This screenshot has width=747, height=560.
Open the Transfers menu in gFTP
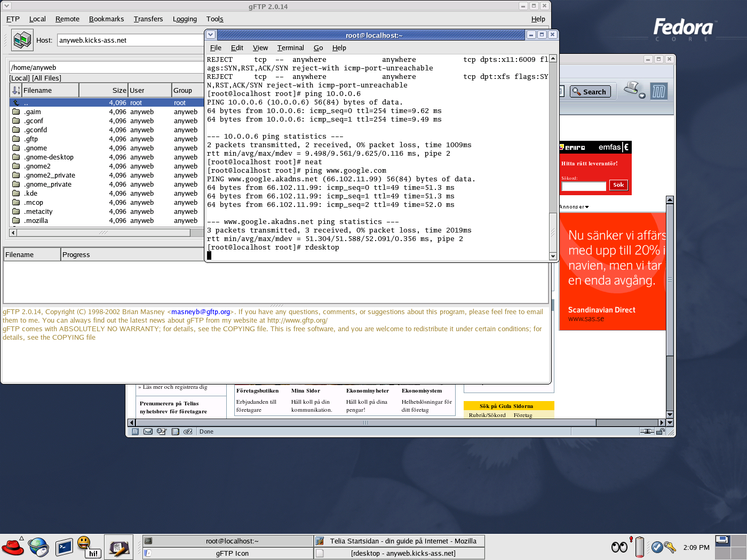[x=148, y=19]
